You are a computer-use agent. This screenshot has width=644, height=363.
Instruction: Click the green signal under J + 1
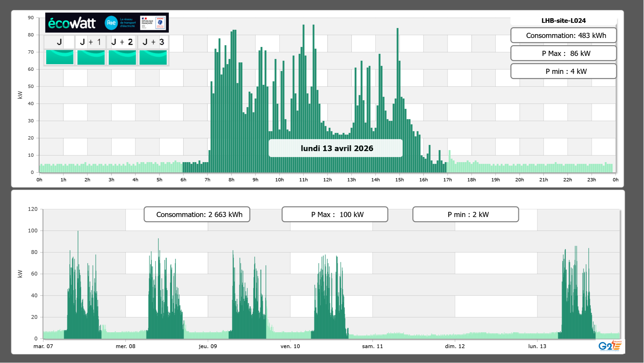91,57
